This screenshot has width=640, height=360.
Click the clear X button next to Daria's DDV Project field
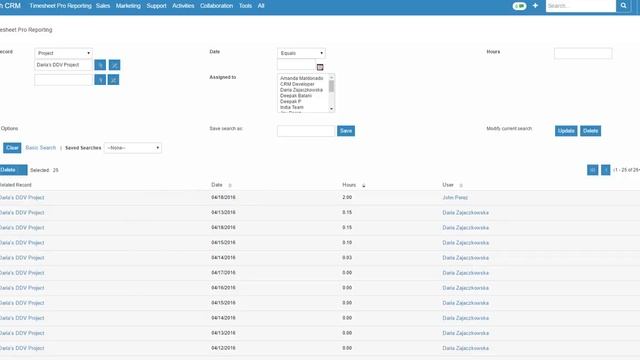pyautogui.click(x=114, y=65)
